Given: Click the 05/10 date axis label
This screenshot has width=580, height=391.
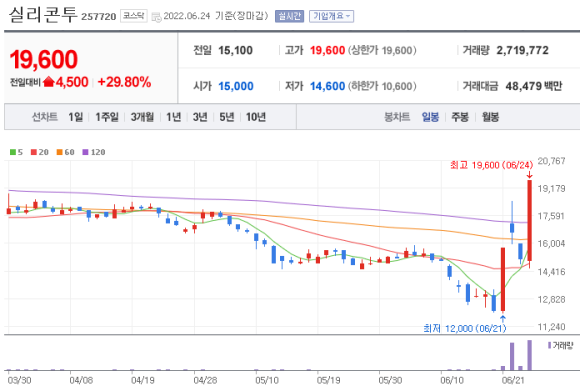Looking at the screenshot, I should [267, 380].
